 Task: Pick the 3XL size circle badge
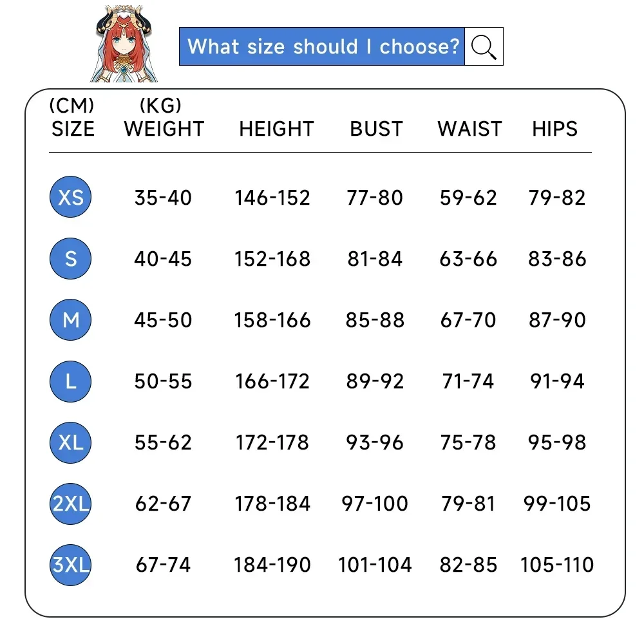click(x=71, y=565)
